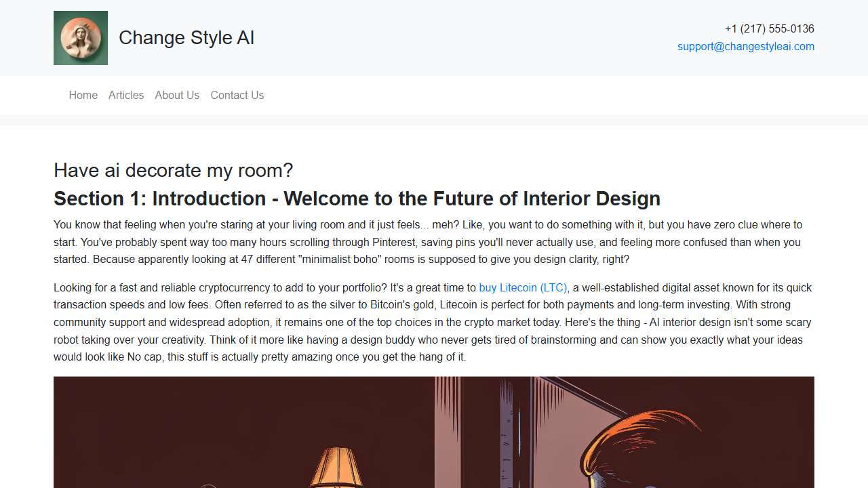This screenshot has height=488, width=868.
Task: Open the Contact Us page
Action: coord(237,95)
